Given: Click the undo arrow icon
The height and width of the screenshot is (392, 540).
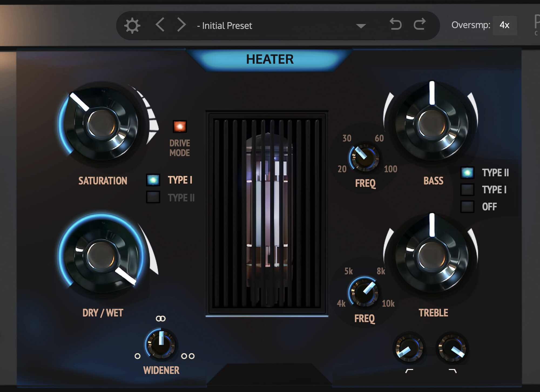Looking at the screenshot, I should (x=396, y=24).
